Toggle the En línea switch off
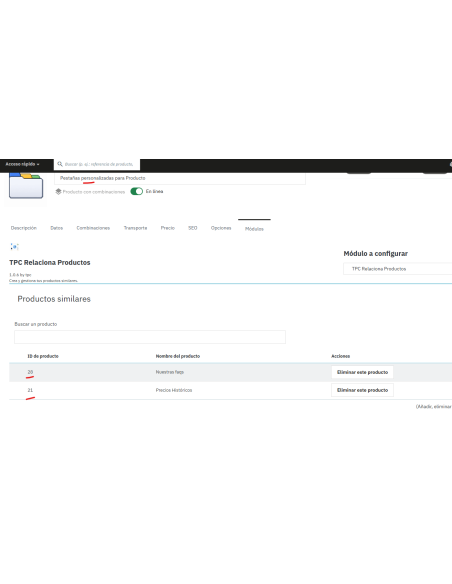 click(x=137, y=191)
